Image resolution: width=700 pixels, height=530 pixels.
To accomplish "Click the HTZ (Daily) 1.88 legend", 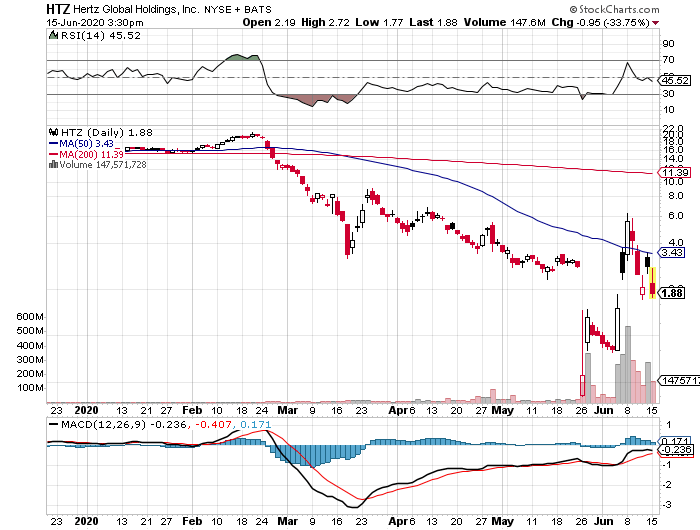I will (x=107, y=132).
